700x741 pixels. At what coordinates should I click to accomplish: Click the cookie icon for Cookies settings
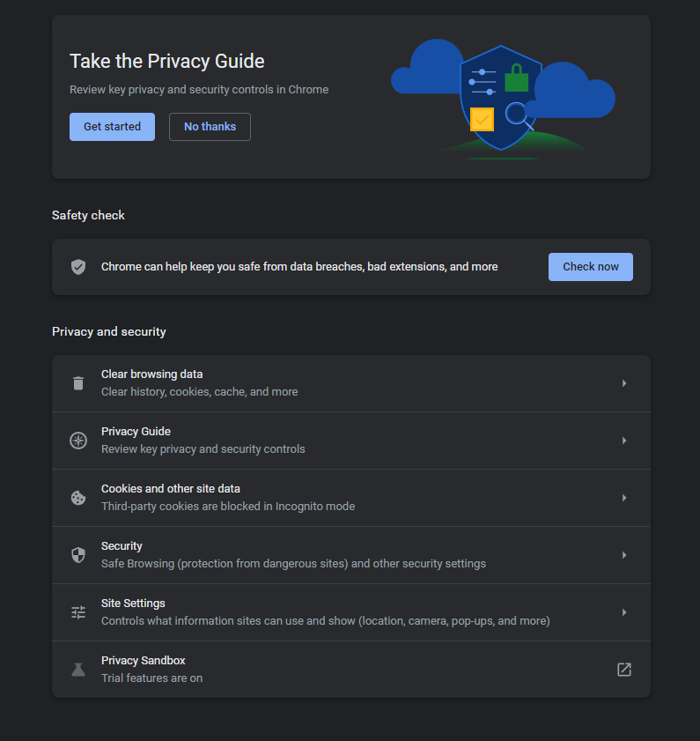pos(77,497)
